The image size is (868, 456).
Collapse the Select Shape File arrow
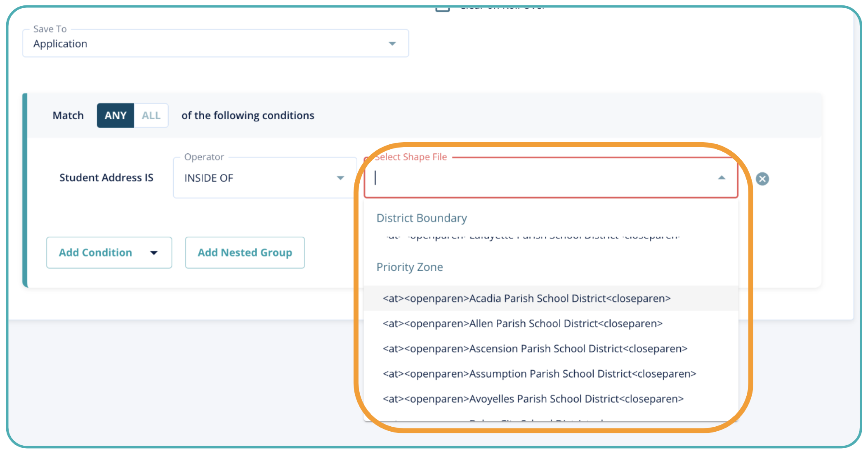(x=721, y=178)
